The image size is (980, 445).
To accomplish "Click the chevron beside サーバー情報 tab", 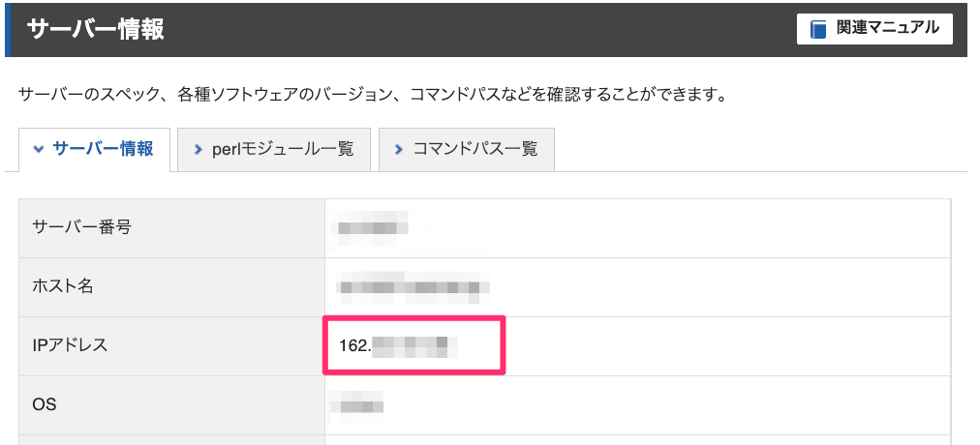I will pyautogui.click(x=39, y=150).
